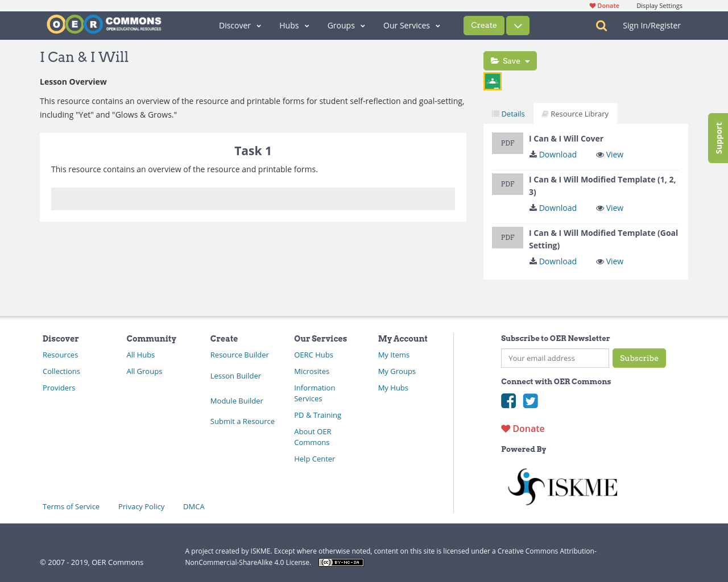Download the I Can & I Will Cover

point(553,155)
